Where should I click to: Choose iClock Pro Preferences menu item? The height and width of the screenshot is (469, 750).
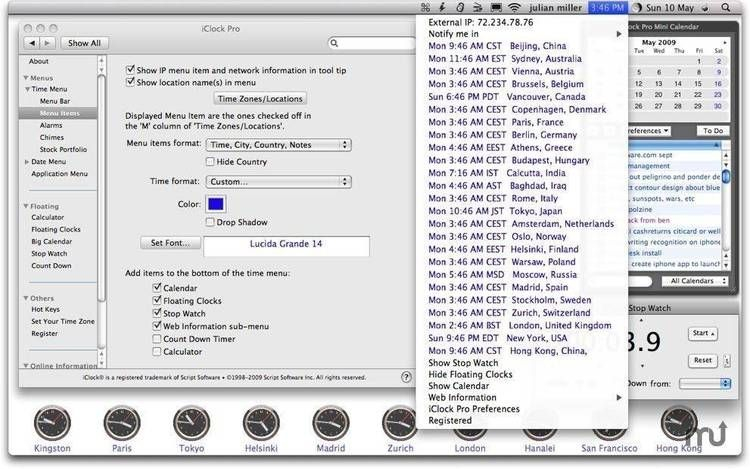(522, 409)
